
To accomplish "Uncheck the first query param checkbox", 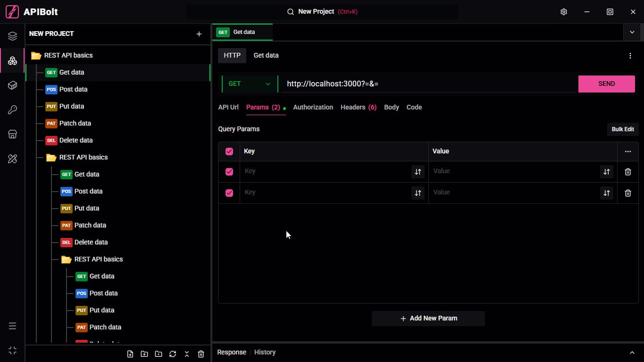I will coord(229,172).
